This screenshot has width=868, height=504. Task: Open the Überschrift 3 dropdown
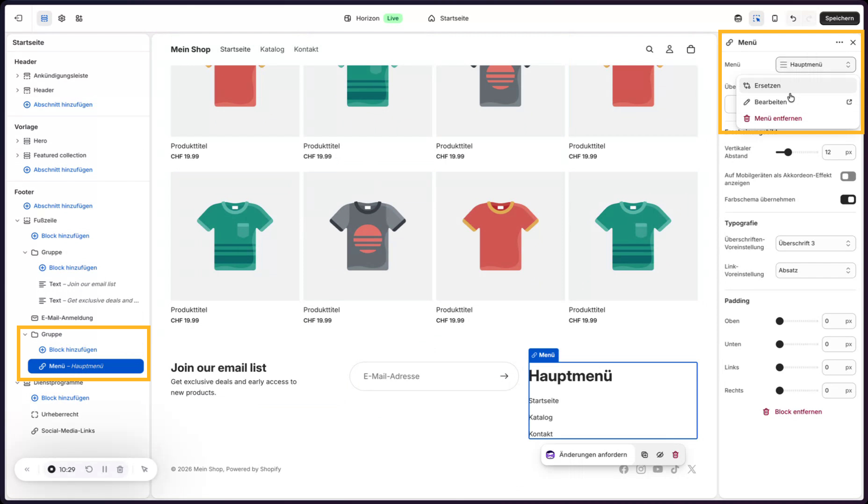click(x=815, y=243)
